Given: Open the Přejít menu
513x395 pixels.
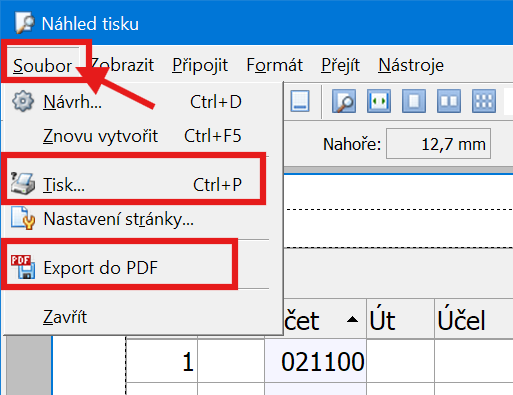Looking at the screenshot, I should pyautogui.click(x=340, y=65).
